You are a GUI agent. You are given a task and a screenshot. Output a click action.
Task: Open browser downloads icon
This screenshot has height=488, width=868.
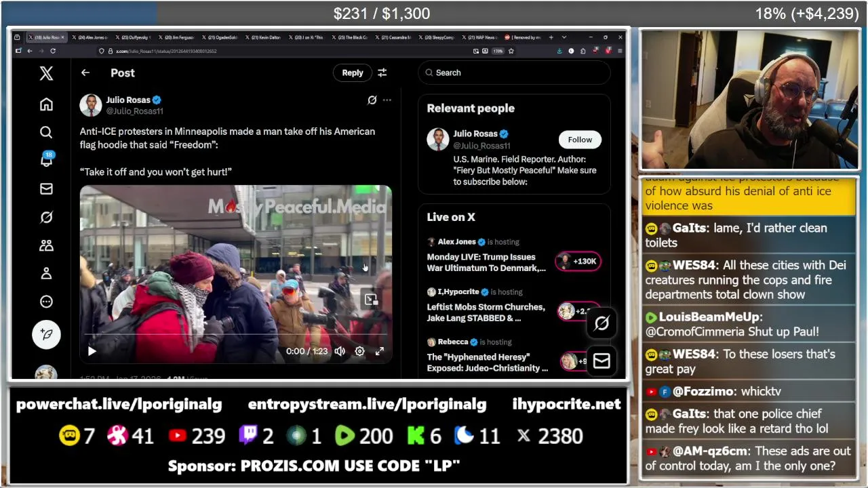(559, 51)
